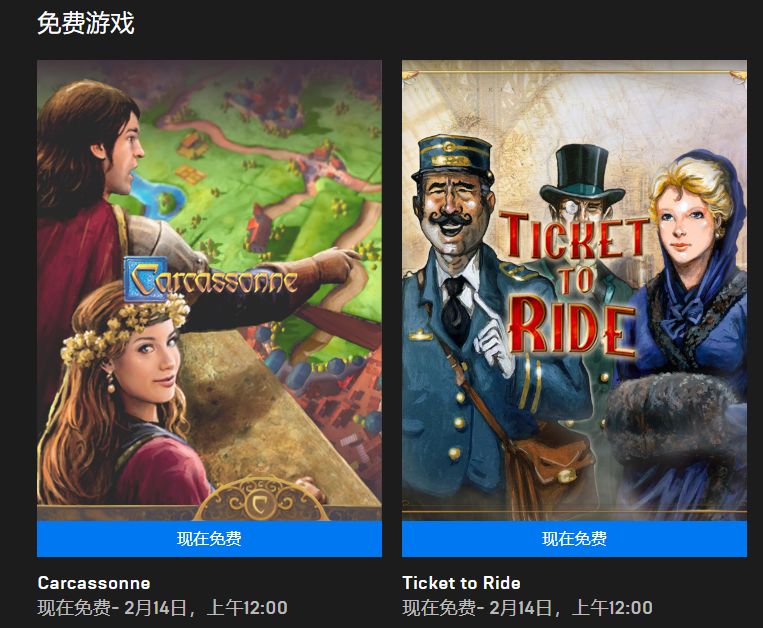
Task: Click the conductor's white-gloved raised hand
Action: (x=492, y=343)
